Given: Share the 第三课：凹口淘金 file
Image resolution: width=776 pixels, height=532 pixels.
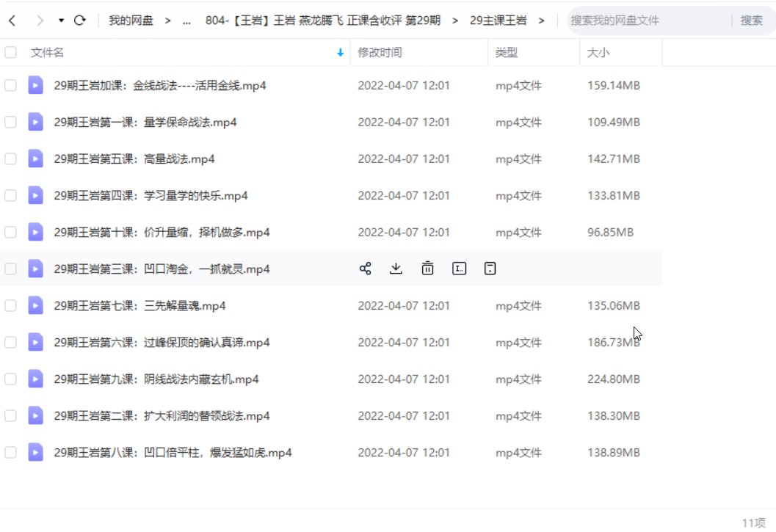Looking at the screenshot, I should click(x=365, y=269).
